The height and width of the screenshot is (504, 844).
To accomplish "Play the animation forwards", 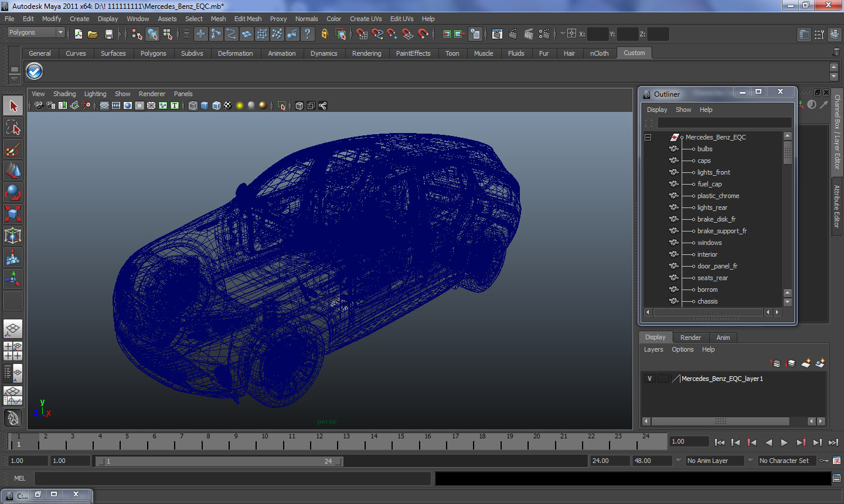I will pos(784,442).
